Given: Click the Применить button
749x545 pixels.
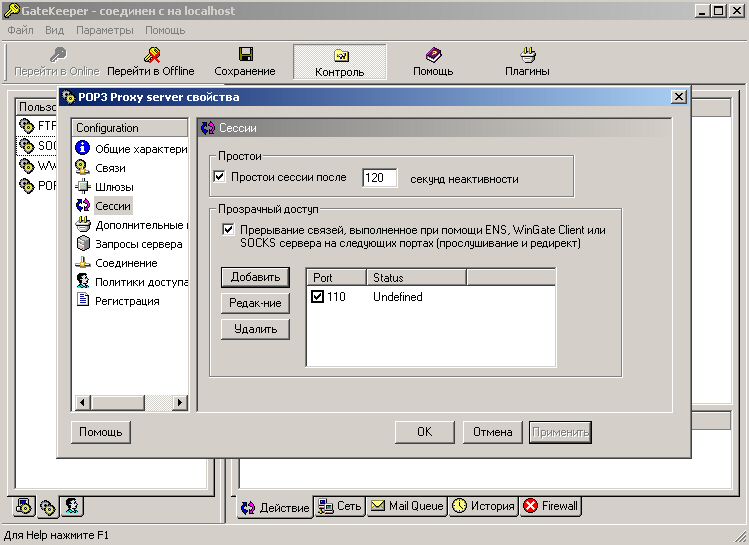Looking at the screenshot, I should pos(560,432).
